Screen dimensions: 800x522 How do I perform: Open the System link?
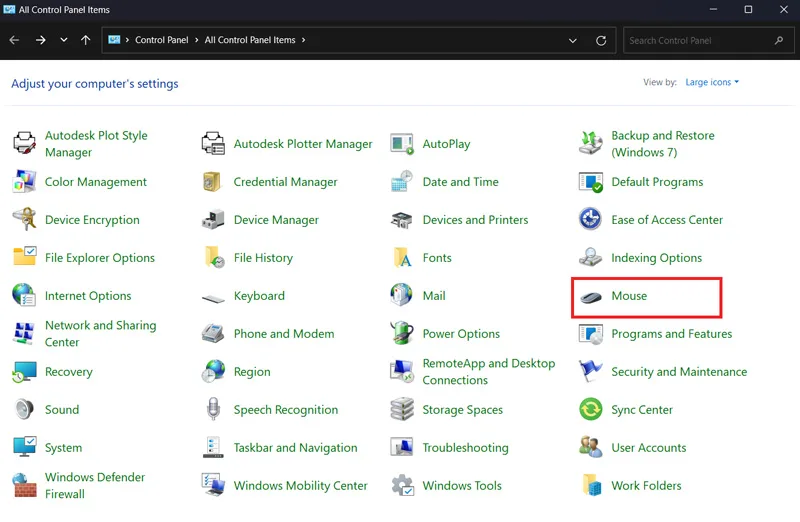point(63,448)
